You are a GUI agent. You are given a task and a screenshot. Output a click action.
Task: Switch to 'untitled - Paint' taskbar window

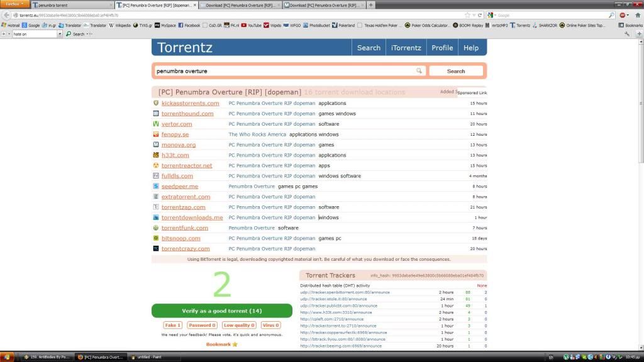(x=154, y=357)
